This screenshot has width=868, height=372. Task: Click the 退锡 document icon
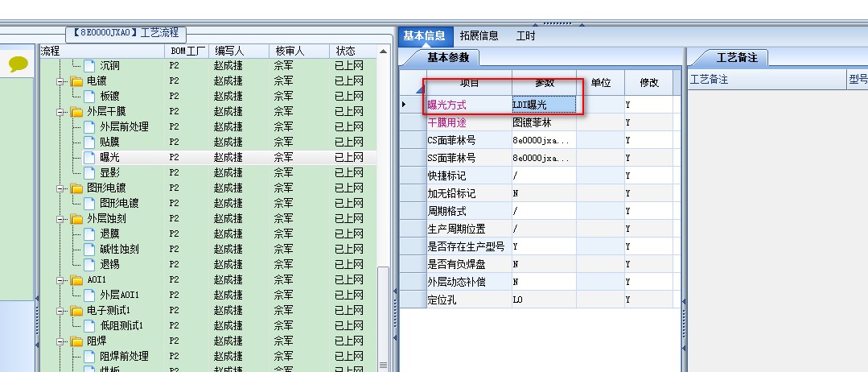pos(89,264)
